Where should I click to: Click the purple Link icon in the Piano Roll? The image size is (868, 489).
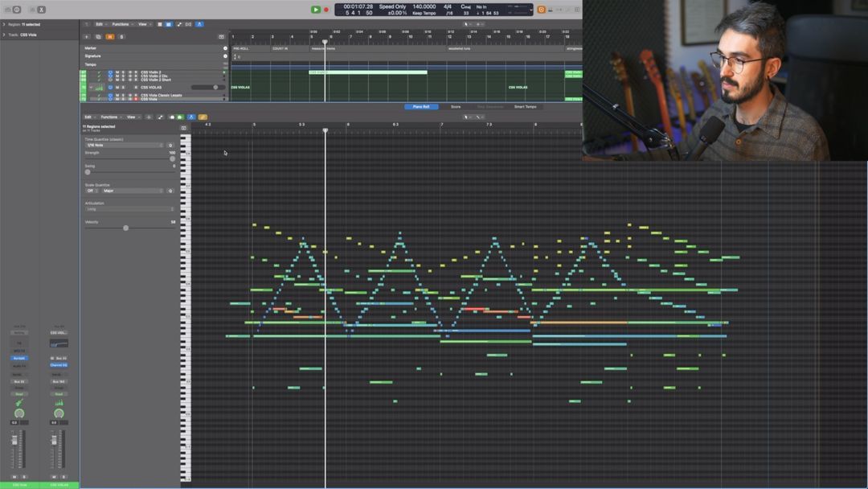[x=190, y=117]
